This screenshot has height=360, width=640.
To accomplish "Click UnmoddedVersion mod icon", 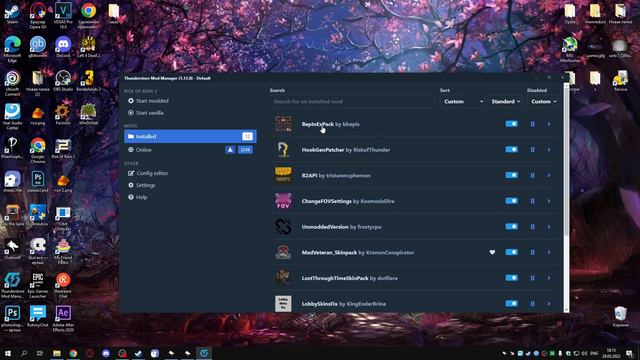I will point(283,227).
